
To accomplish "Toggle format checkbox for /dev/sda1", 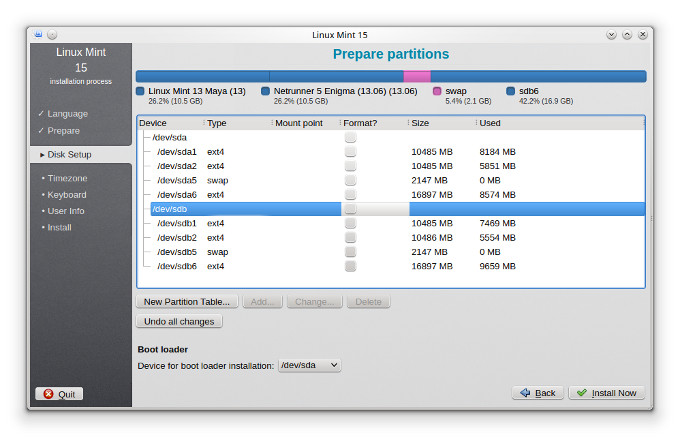I will pyautogui.click(x=350, y=152).
